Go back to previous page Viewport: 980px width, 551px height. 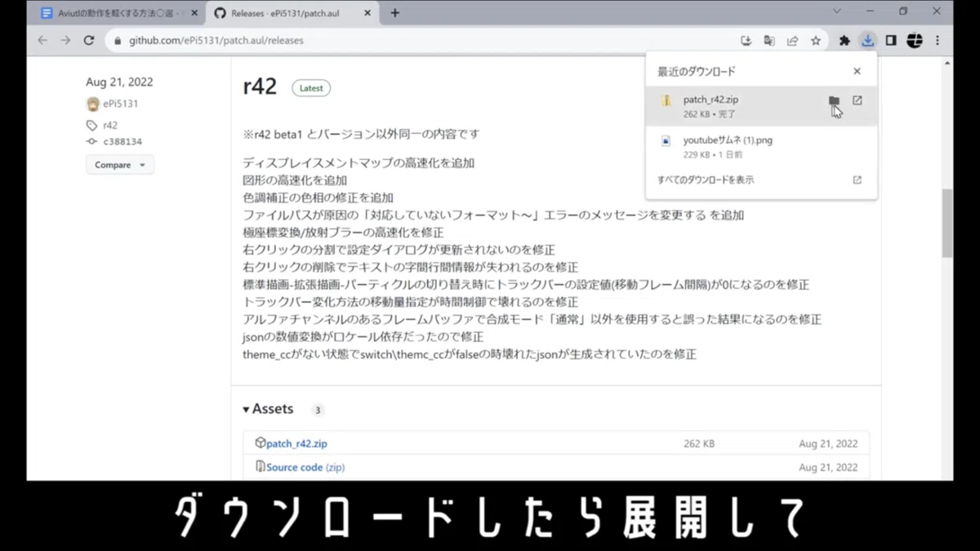tap(42, 40)
